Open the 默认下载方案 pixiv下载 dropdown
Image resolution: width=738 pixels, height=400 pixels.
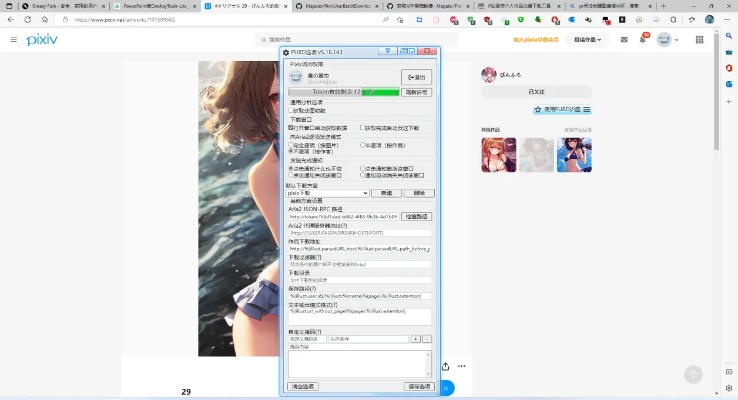327,193
